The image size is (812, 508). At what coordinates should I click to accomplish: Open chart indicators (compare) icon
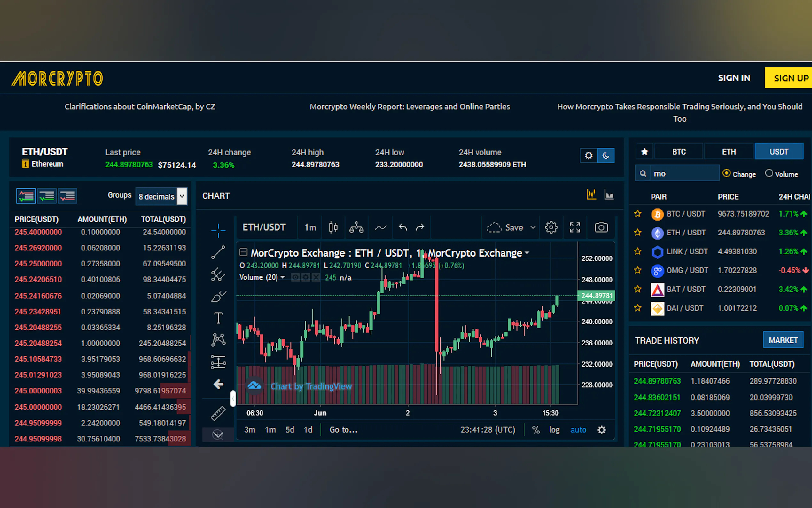tap(356, 227)
